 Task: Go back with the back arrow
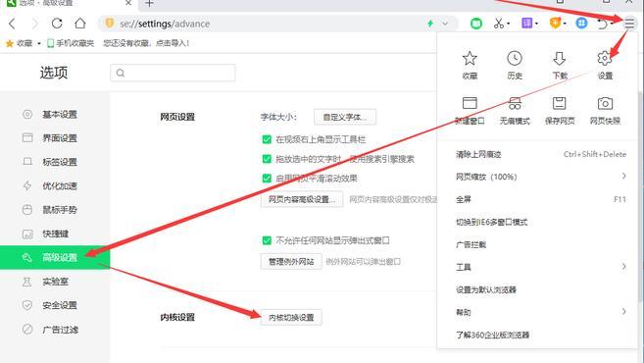click(x=12, y=24)
